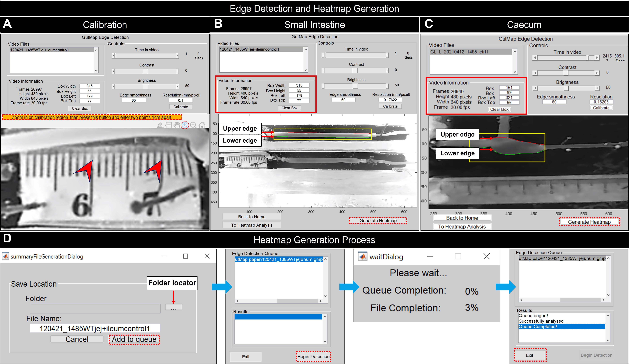Image resolution: width=629 pixels, height=364 pixels.
Task: Click left arrow of Calibration Contrast slider
Action: click(113, 71)
